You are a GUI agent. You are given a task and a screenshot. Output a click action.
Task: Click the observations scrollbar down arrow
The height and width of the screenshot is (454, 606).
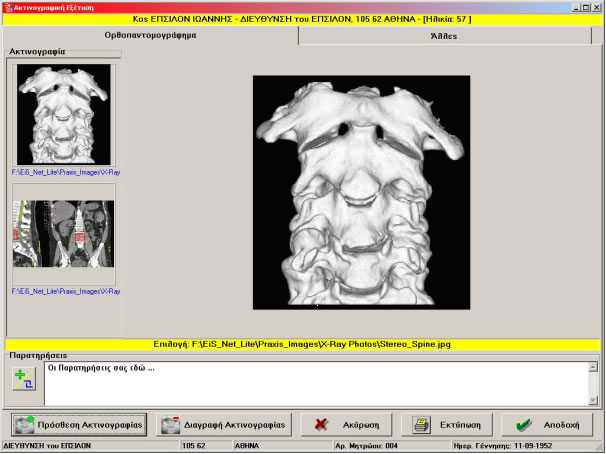pos(593,400)
